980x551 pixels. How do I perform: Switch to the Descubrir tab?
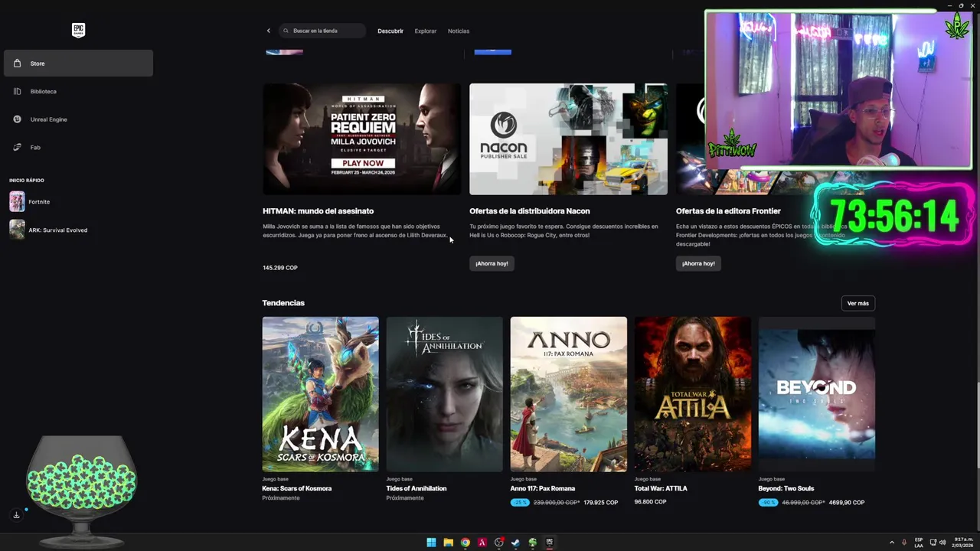click(390, 31)
